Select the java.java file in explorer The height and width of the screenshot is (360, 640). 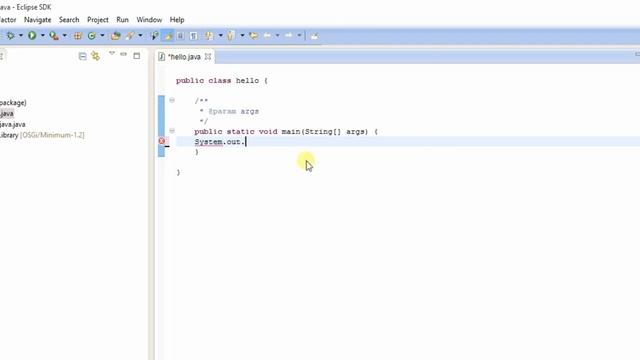coord(13,124)
